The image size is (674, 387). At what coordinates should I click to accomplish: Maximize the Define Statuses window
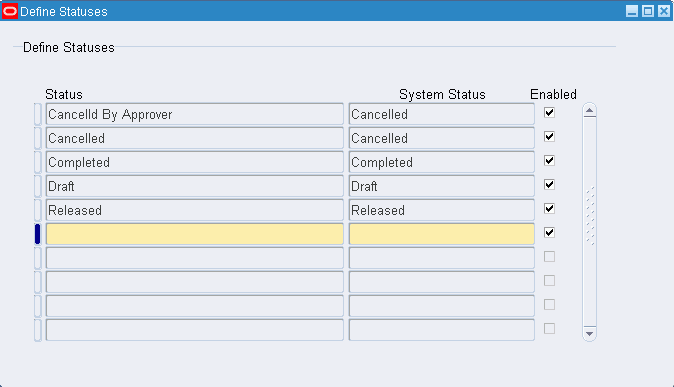click(648, 11)
